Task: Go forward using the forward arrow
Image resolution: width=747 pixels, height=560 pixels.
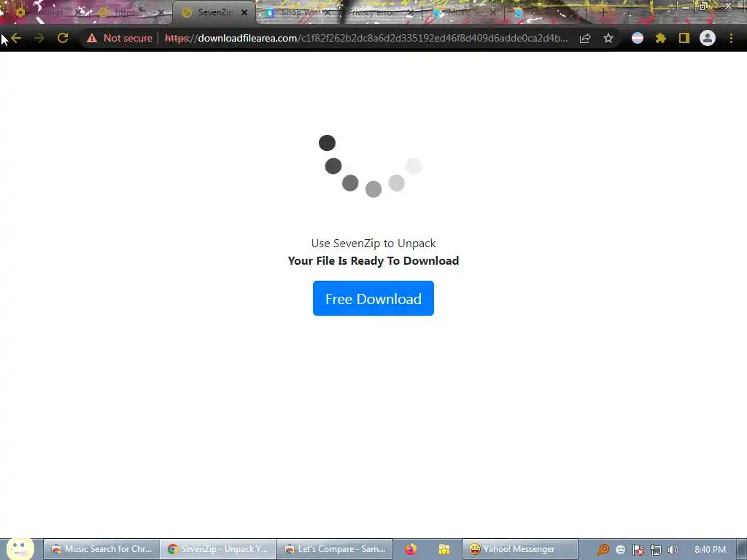Action: click(x=39, y=38)
